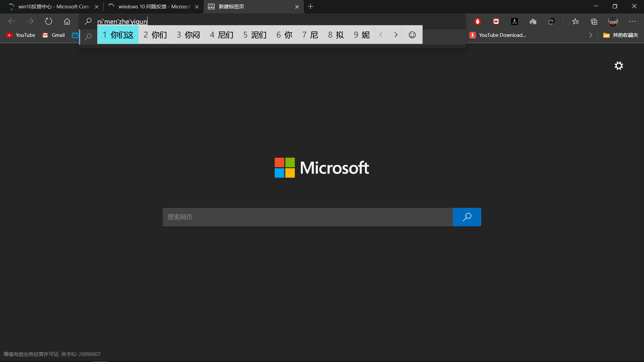
Task: Click the address bar search magnifier icon
Action: (88, 21)
